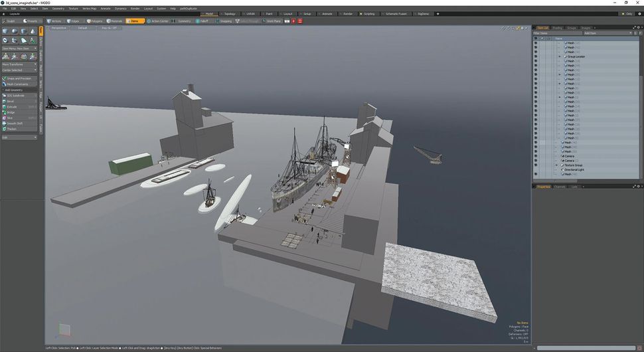Switch to Edges selection mode
Image resolution: width=644 pixels, height=352 pixels.
tap(74, 21)
